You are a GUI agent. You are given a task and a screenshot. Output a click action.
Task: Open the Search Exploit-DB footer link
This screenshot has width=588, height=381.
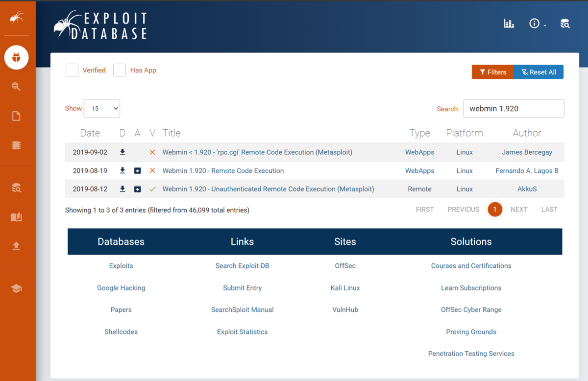[x=243, y=266]
